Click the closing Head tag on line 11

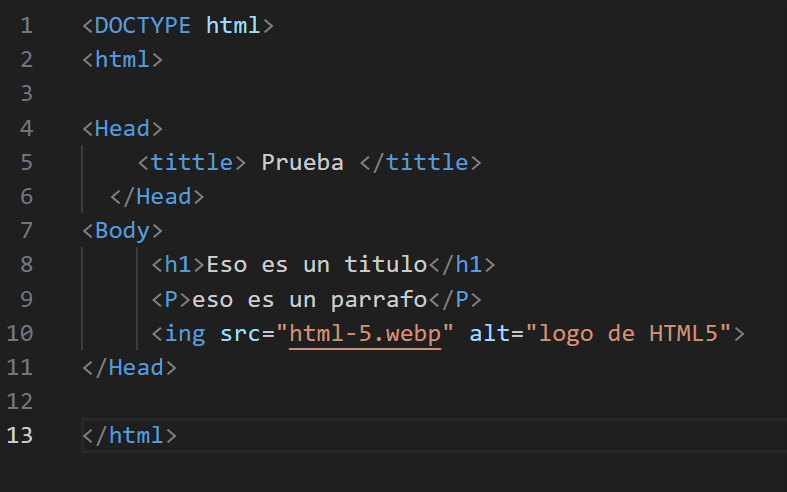pos(129,368)
